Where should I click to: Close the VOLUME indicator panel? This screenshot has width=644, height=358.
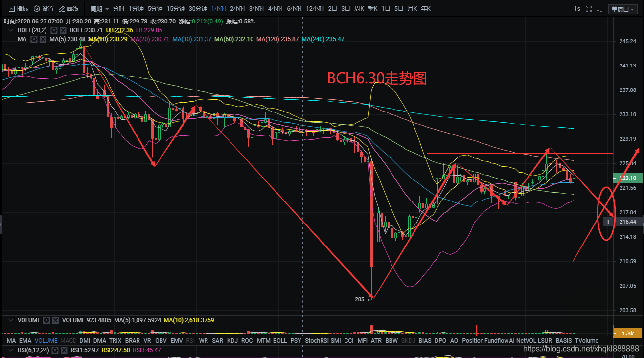coord(55,320)
